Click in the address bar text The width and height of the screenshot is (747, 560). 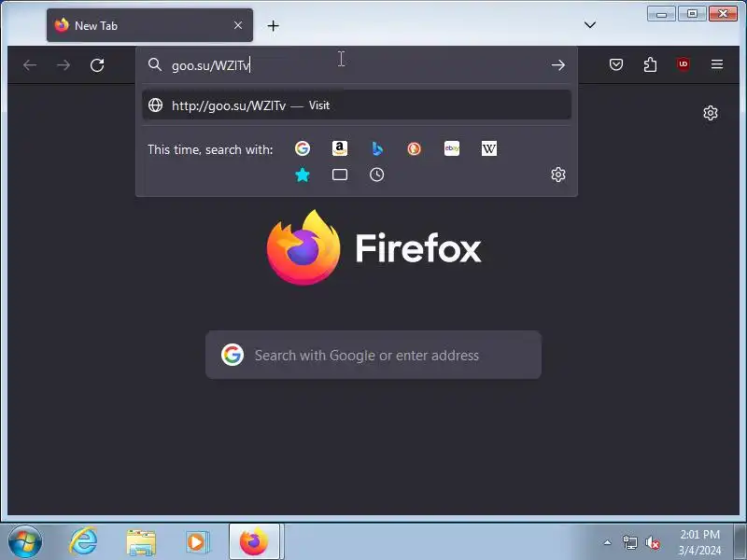[x=211, y=65]
